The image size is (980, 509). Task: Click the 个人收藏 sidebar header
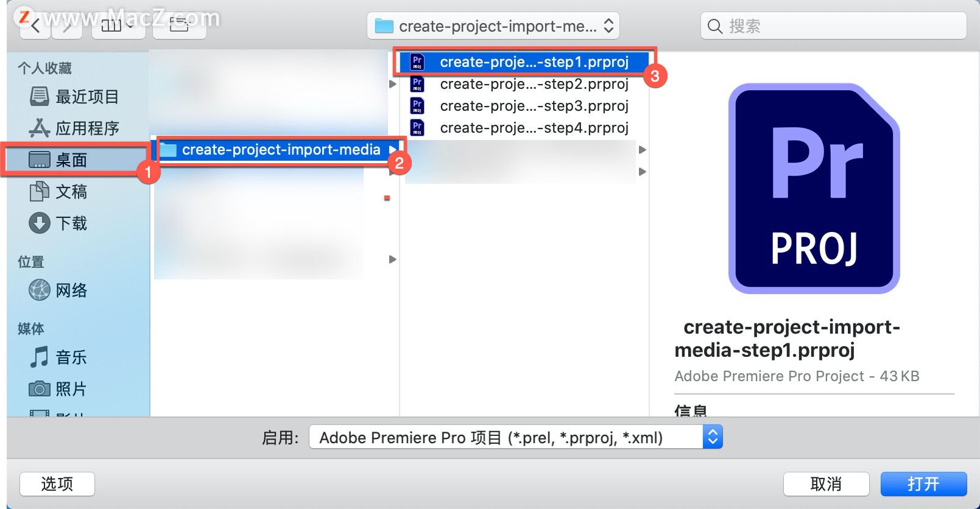(x=45, y=68)
